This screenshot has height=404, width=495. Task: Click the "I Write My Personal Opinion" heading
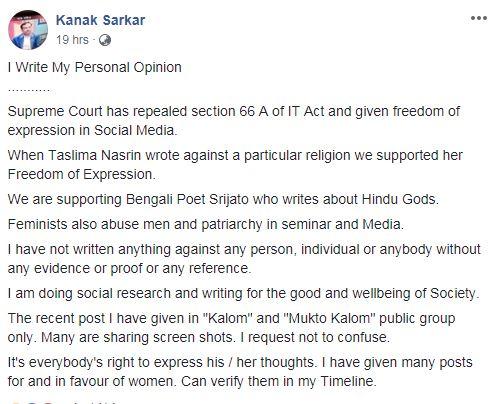[x=95, y=67]
